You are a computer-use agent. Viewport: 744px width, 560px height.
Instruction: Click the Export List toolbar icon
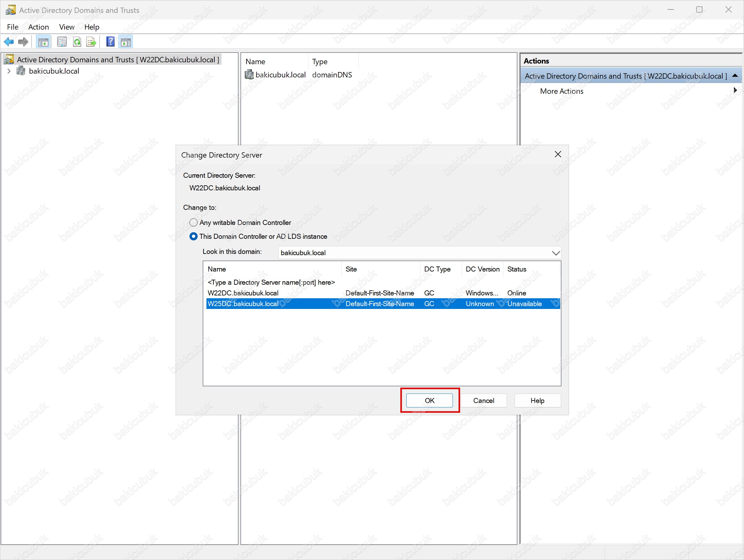92,42
